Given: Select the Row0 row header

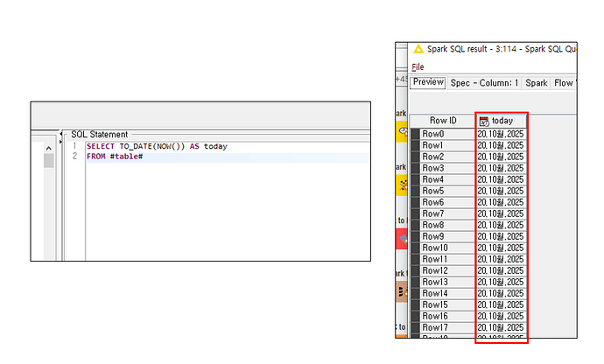Looking at the screenshot, I should click(x=433, y=133).
